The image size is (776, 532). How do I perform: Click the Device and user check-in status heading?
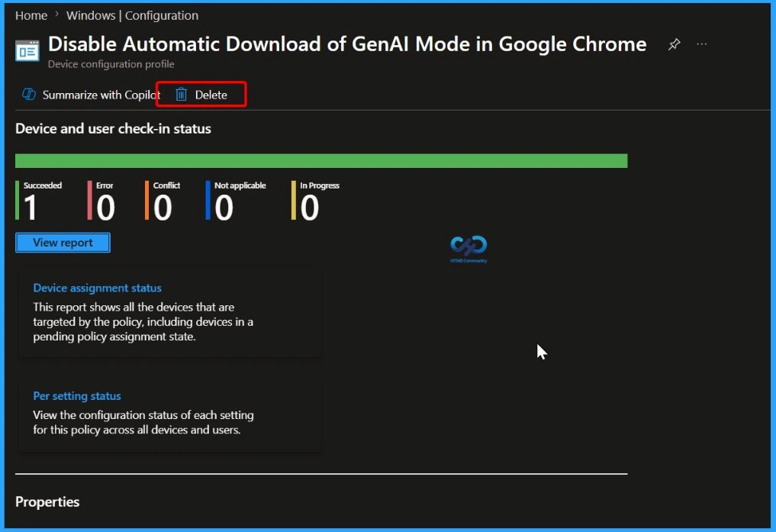click(114, 129)
